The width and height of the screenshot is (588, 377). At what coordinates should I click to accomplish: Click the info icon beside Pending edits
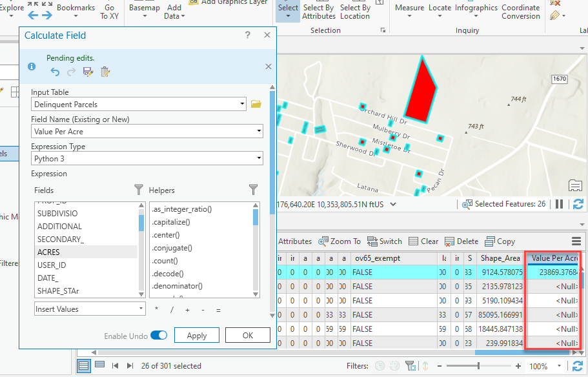[x=32, y=66]
